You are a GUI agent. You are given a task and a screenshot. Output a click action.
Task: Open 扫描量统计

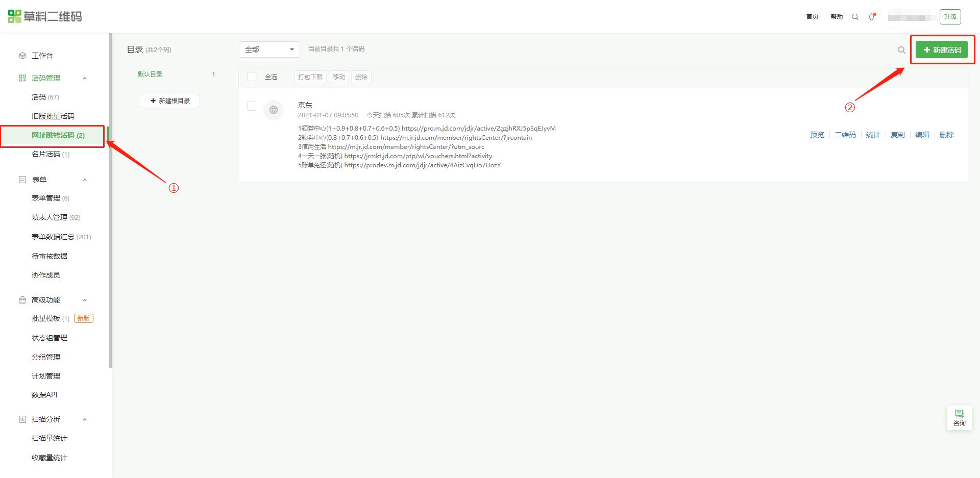coord(50,438)
